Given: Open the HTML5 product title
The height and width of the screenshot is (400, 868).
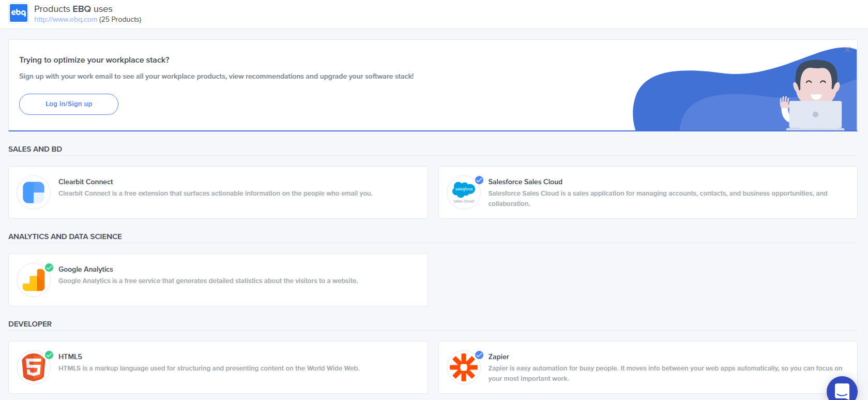Looking at the screenshot, I should coord(70,357).
